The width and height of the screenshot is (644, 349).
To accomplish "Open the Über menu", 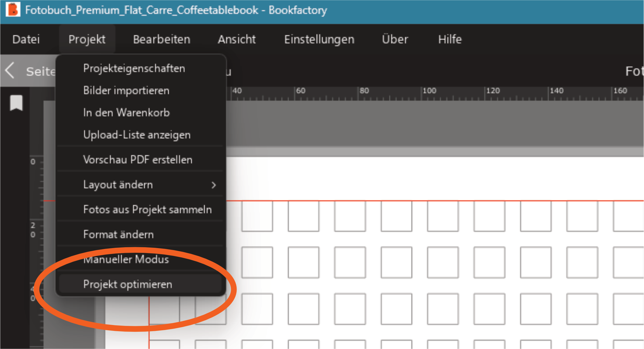I will point(395,39).
